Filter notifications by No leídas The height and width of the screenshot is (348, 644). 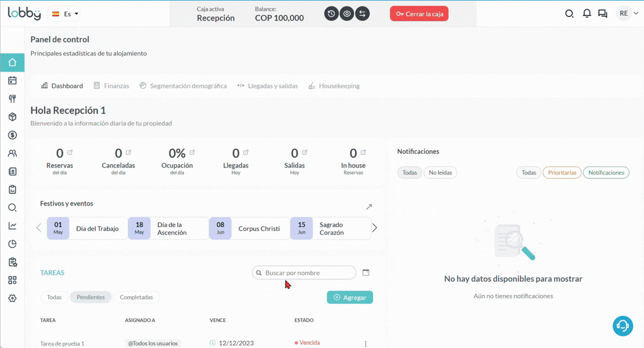point(440,172)
